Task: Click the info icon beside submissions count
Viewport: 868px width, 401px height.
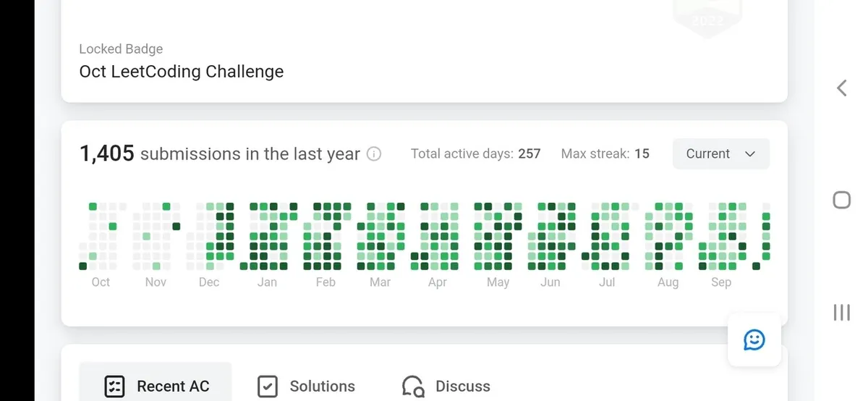Action: tap(374, 154)
